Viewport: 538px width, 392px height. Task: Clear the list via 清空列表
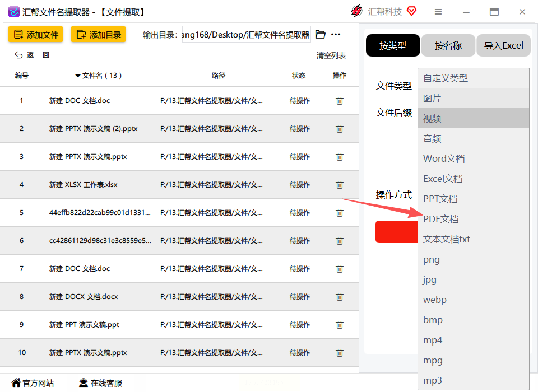(331, 55)
